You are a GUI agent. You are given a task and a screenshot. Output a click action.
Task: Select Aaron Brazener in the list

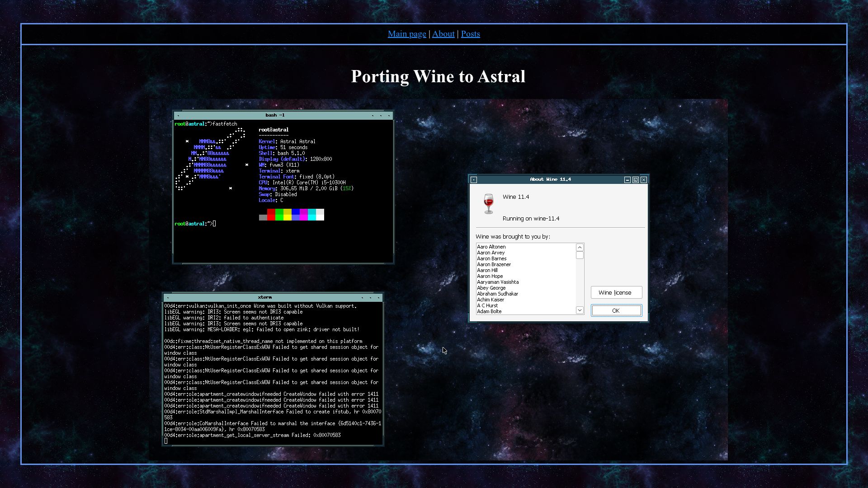click(494, 264)
